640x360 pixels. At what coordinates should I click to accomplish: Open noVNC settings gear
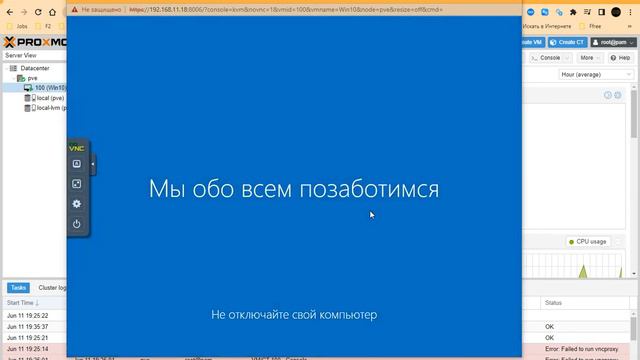click(x=77, y=204)
